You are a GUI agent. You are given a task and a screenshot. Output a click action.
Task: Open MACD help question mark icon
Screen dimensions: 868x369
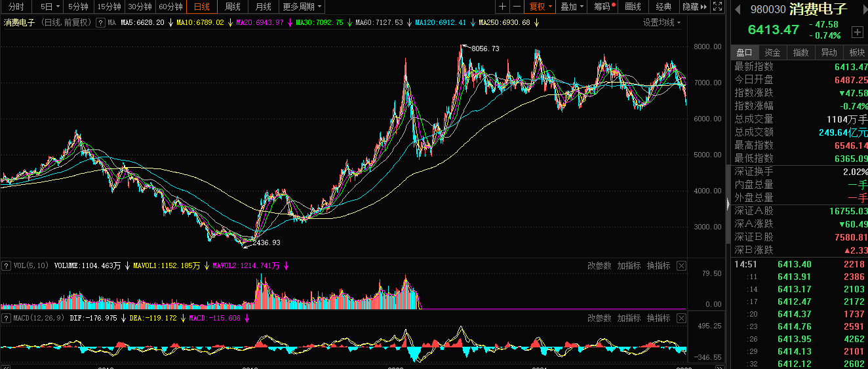[x=7, y=318]
